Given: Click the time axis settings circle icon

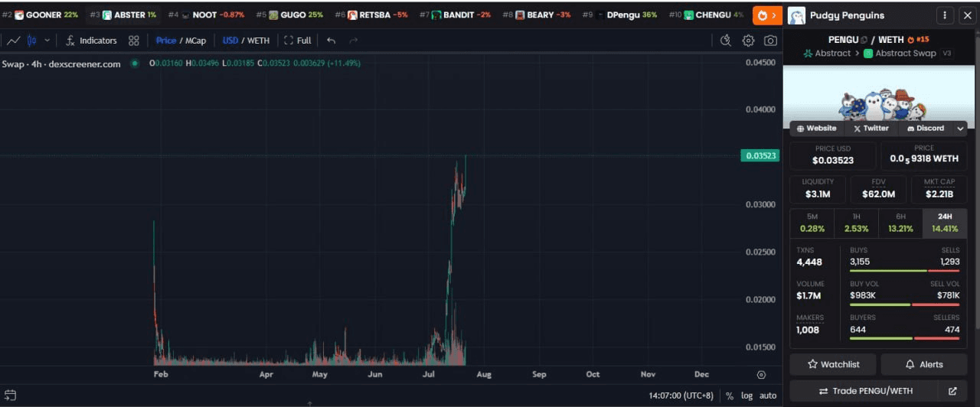Looking at the screenshot, I should pos(761,375).
